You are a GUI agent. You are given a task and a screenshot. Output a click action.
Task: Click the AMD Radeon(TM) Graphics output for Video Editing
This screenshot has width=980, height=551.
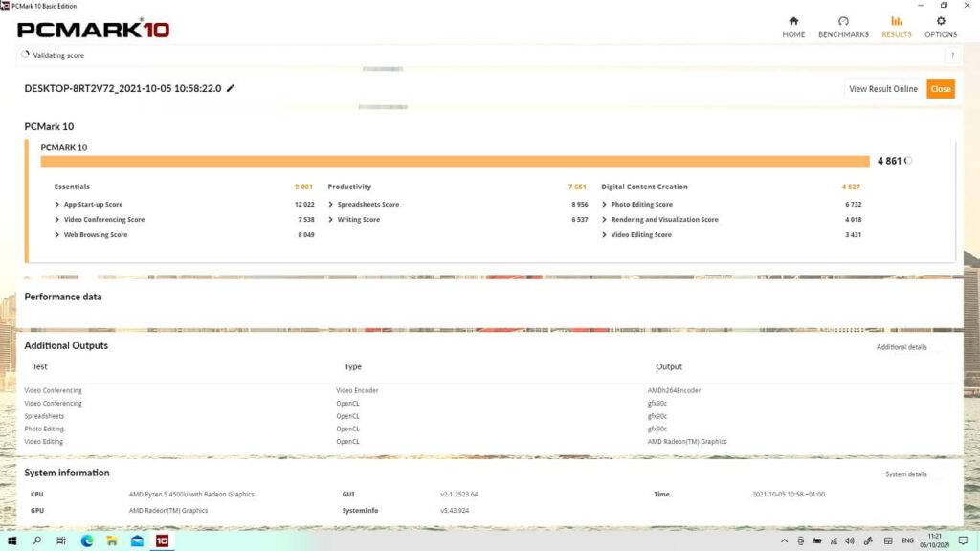point(687,442)
